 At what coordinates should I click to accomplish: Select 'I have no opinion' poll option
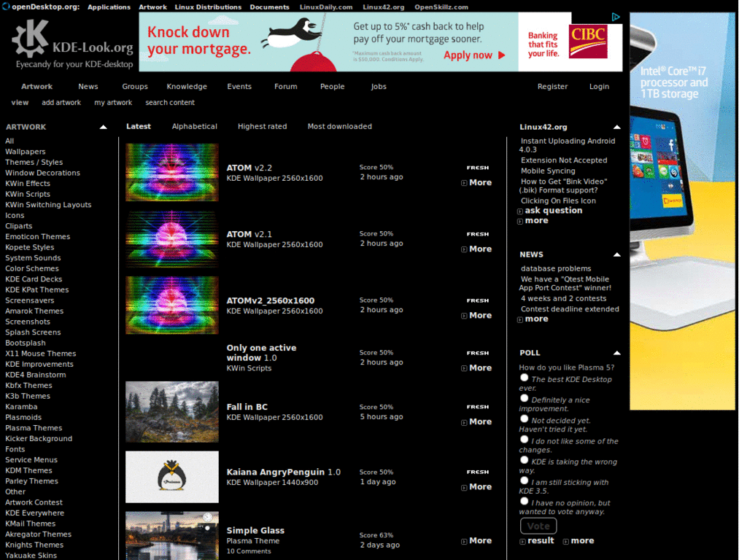[524, 501]
